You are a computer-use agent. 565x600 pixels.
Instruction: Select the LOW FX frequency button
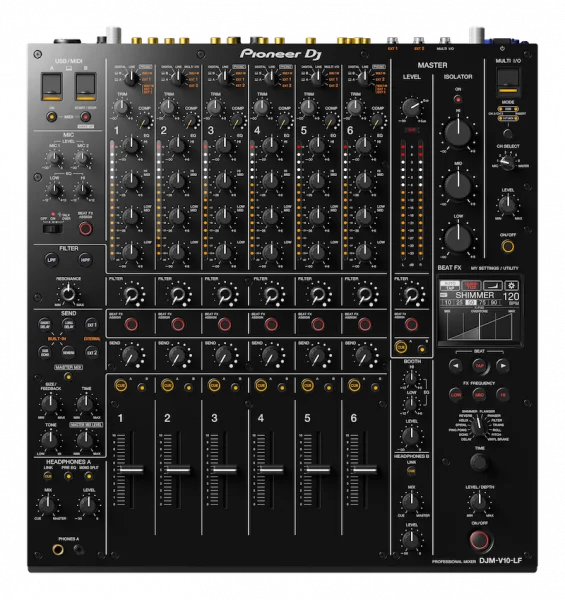coord(455,394)
